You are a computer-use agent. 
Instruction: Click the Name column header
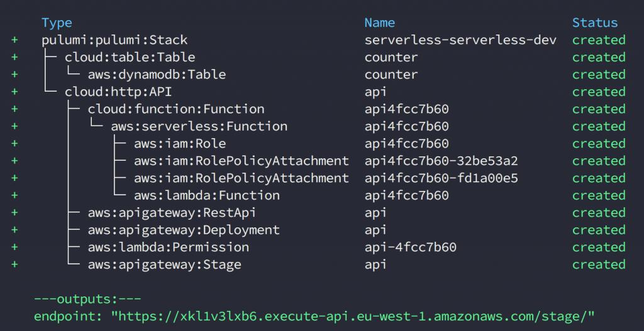[x=379, y=23]
